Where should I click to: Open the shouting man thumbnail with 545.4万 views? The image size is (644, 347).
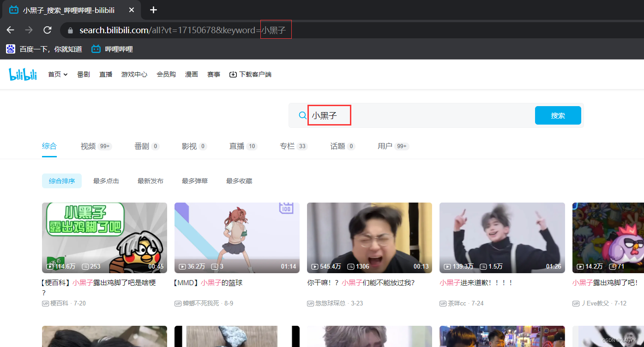369,238
